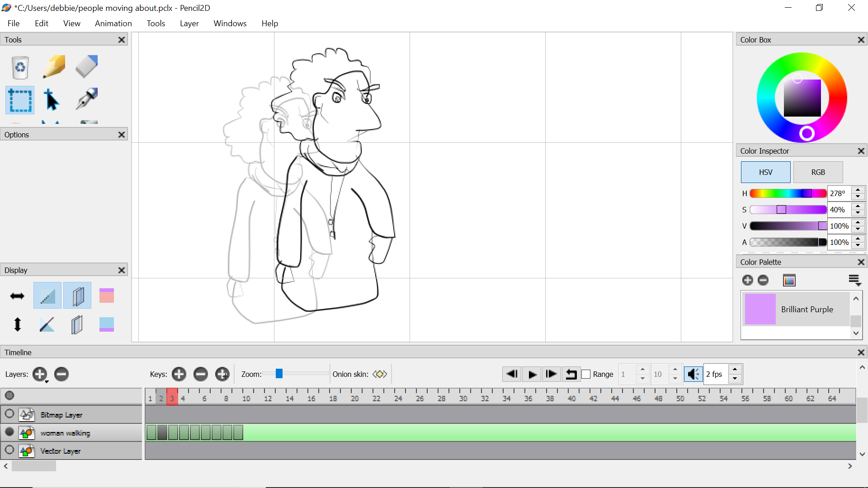This screenshot has height=488, width=868.
Task: Drag the Saturation slider in Color Inspector
Action: tap(781, 210)
